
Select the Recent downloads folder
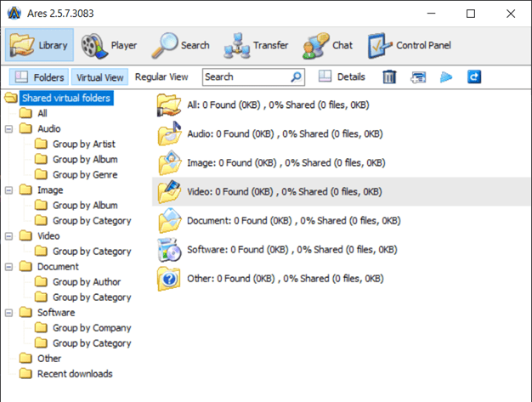coord(75,374)
